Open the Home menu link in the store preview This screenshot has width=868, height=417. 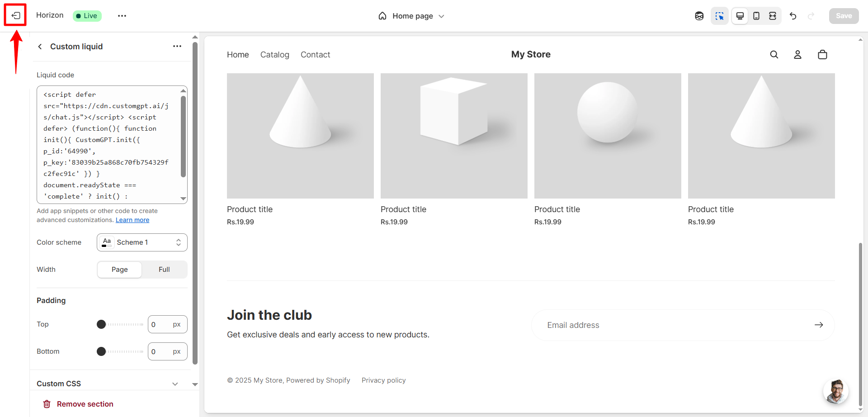click(238, 55)
